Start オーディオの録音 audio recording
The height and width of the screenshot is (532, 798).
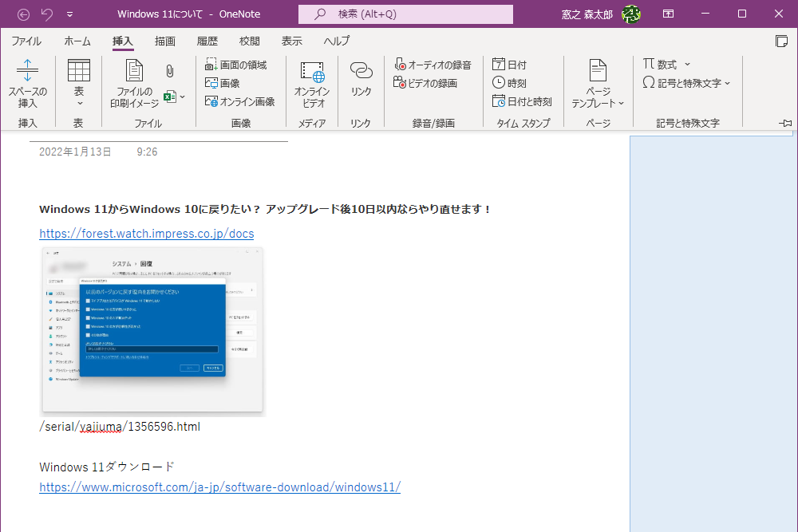[x=431, y=65]
